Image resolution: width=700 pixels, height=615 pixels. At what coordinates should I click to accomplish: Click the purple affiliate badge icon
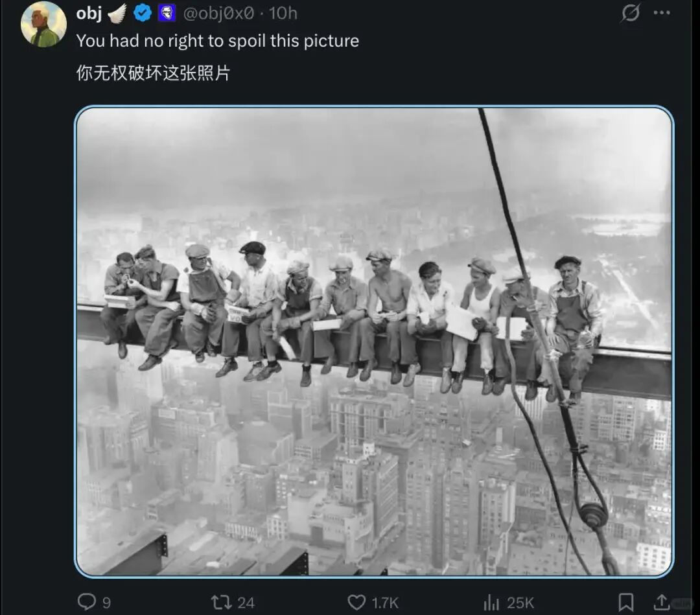(x=167, y=13)
